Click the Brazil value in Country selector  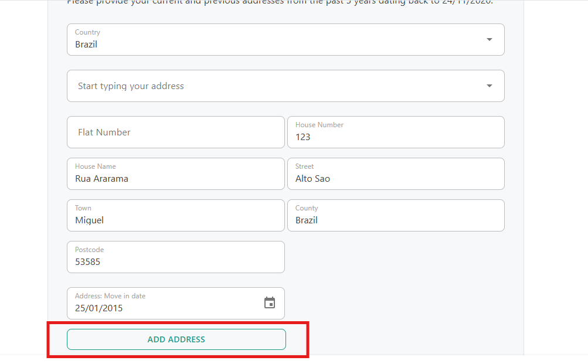click(86, 45)
